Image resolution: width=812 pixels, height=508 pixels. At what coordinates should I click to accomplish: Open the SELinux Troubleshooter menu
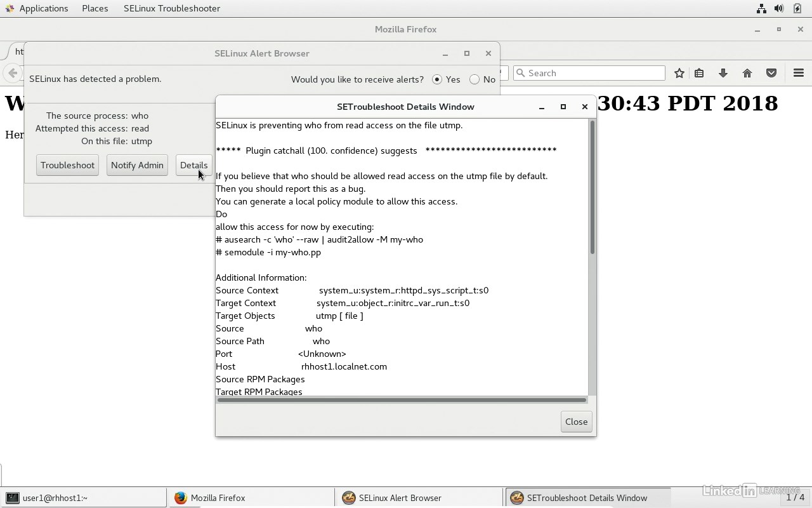coord(172,8)
